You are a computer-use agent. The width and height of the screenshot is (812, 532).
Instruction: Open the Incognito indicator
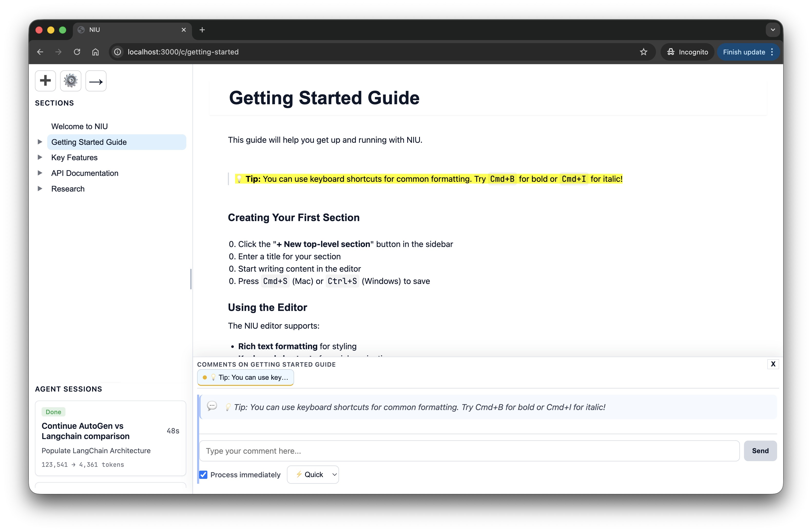pos(688,52)
